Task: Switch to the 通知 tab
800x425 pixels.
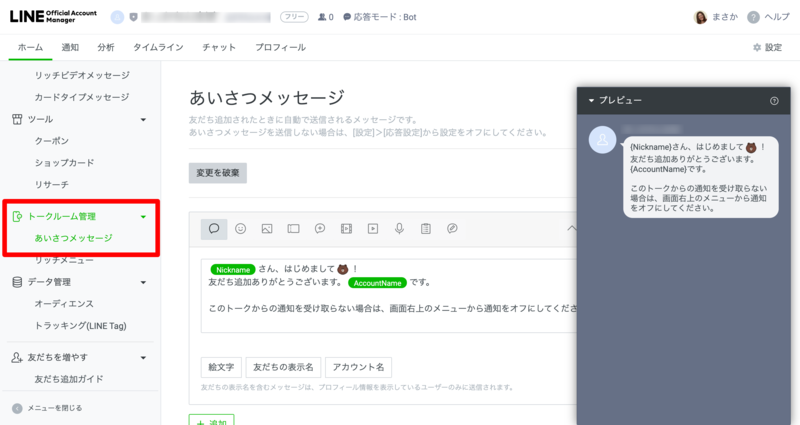Action: click(x=70, y=47)
